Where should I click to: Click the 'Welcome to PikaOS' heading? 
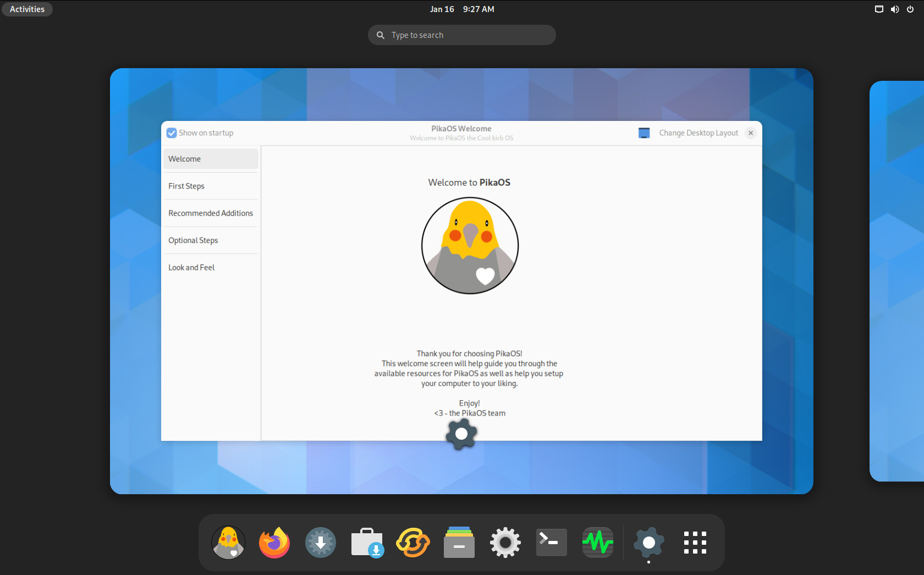tap(469, 183)
